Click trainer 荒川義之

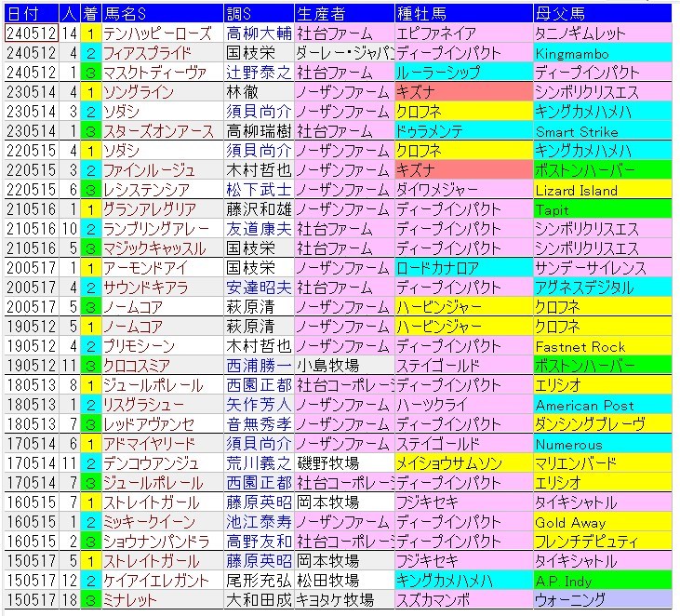pyautogui.click(x=259, y=462)
